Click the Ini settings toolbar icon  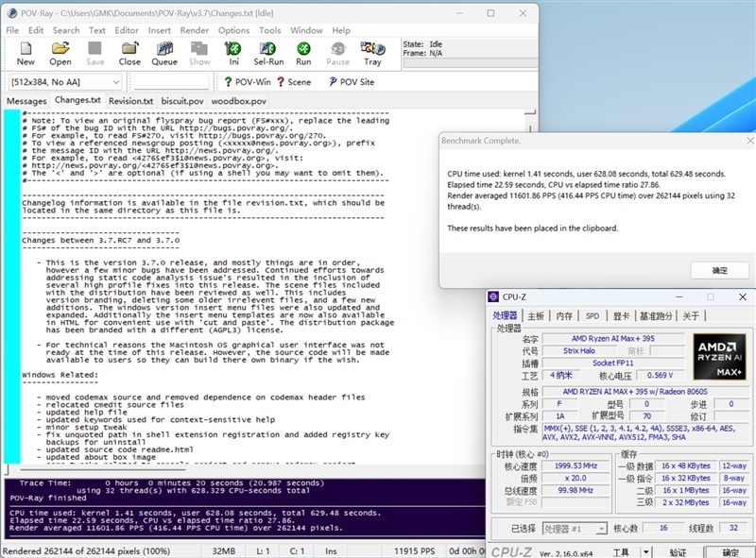tap(233, 54)
